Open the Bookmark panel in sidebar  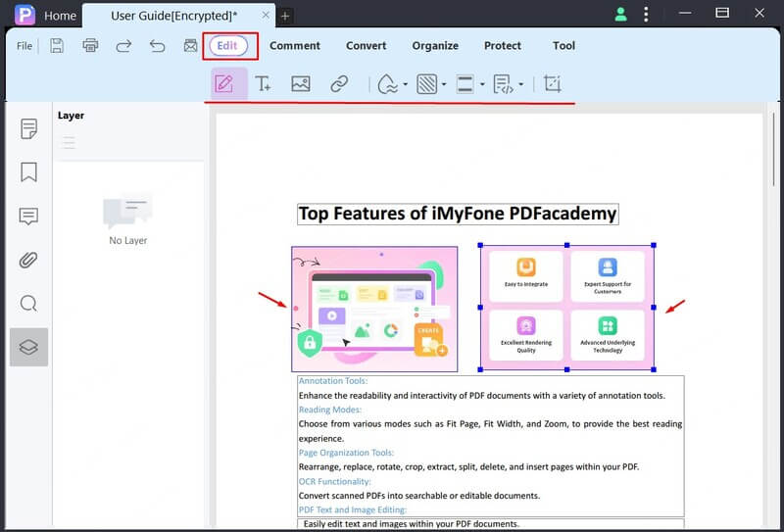pos(28,172)
